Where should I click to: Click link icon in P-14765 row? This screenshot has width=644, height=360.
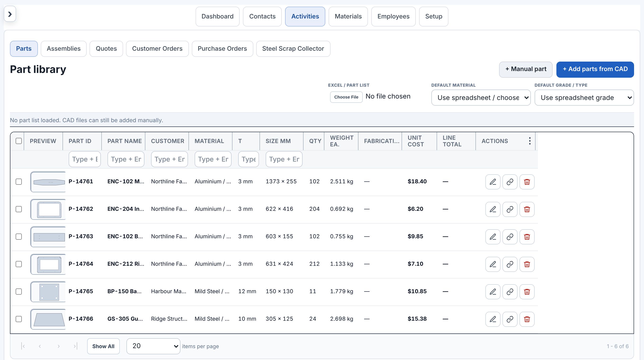[x=510, y=292]
